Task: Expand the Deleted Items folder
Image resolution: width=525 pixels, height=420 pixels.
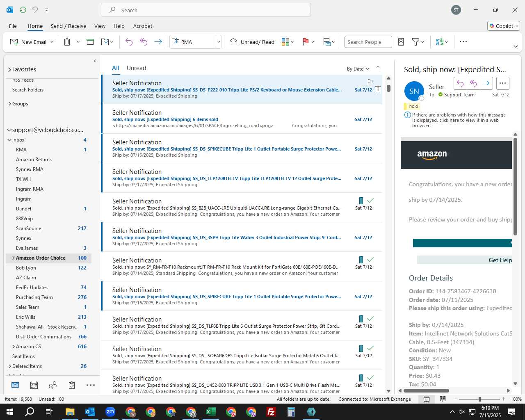Action: click(9, 366)
